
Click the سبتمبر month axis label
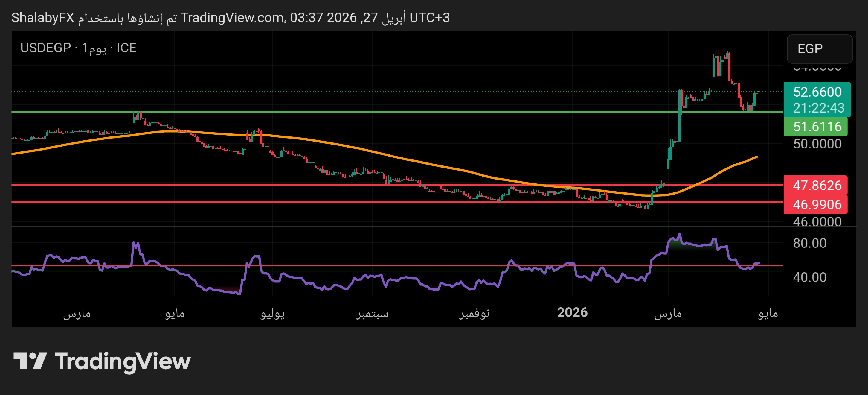click(x=372, y=313)
